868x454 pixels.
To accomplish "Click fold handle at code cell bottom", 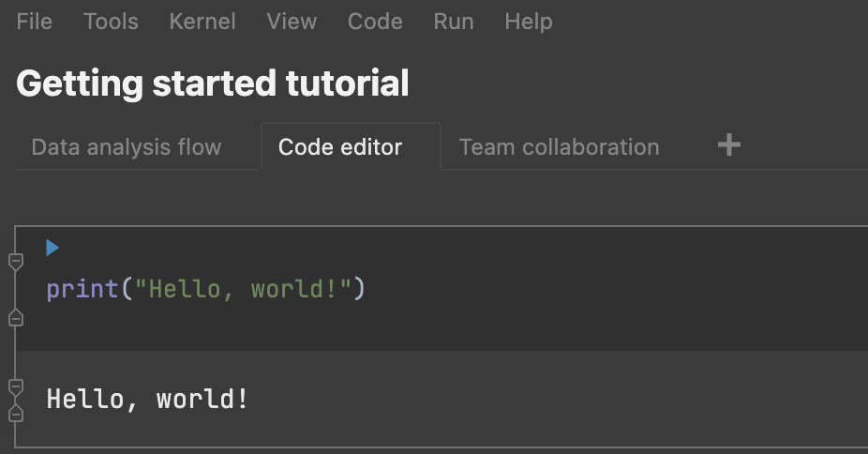I will [x=15, y=319].
